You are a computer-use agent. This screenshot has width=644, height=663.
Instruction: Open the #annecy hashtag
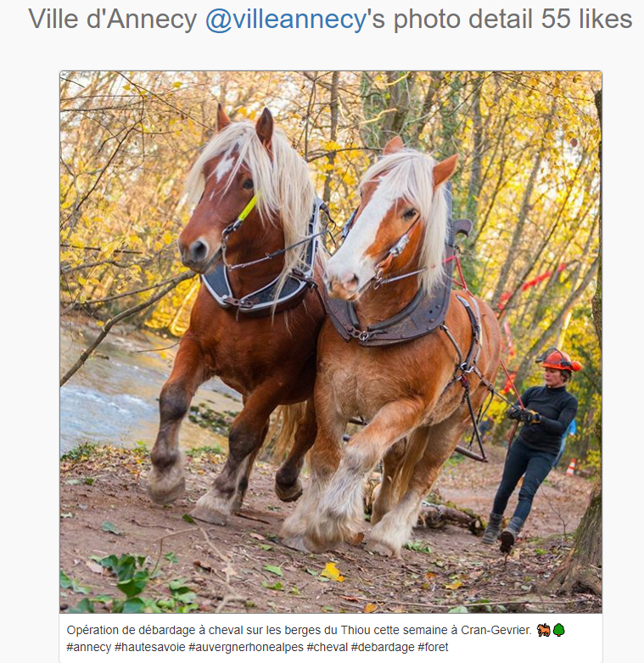pyautogui.click(x=89, y=648)
